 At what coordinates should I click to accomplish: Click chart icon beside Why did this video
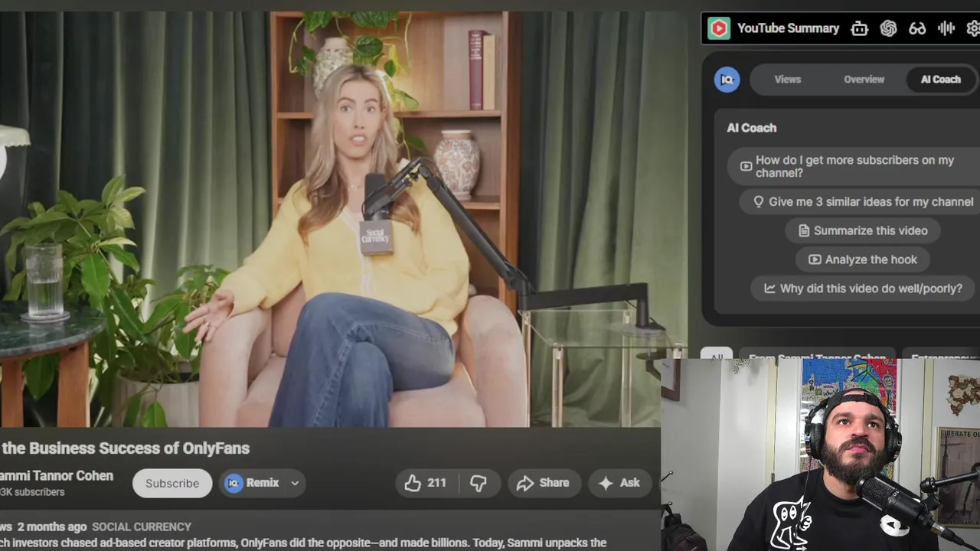pos(769,289)
